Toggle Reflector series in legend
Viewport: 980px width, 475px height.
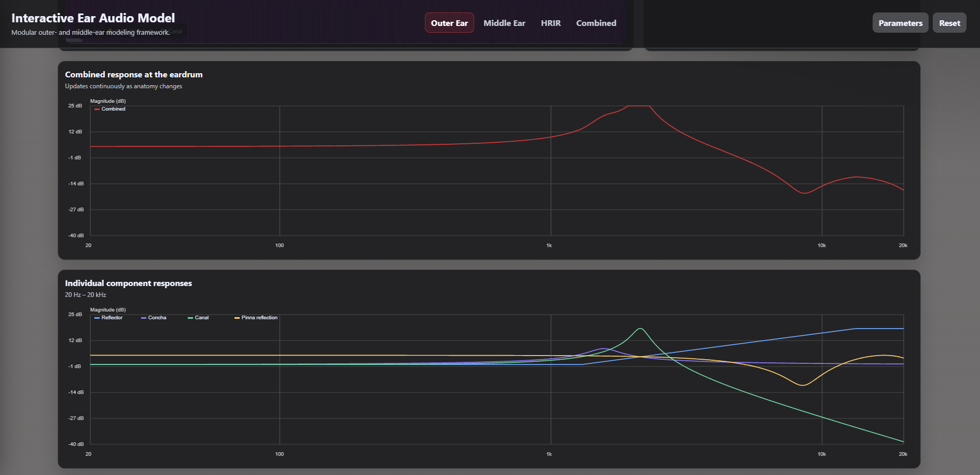[x=108, y=318]
